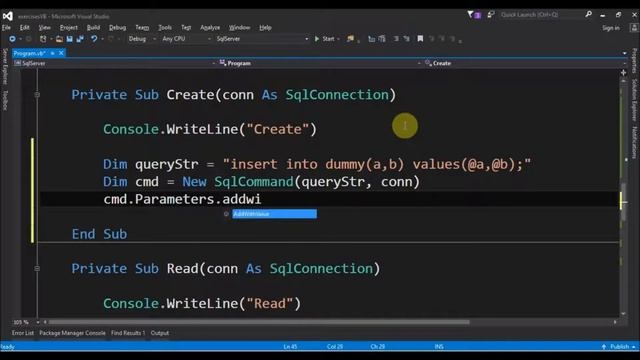
Task: Open the Properties side tab
Action: click(635, 61)
